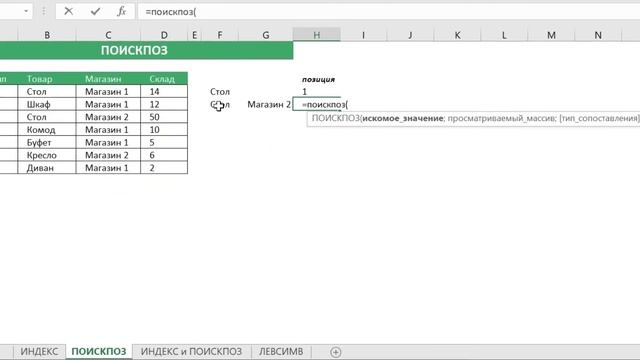Select stock value 50 cell
This screenshot has width=640, height=360.
tap(164, 117)
